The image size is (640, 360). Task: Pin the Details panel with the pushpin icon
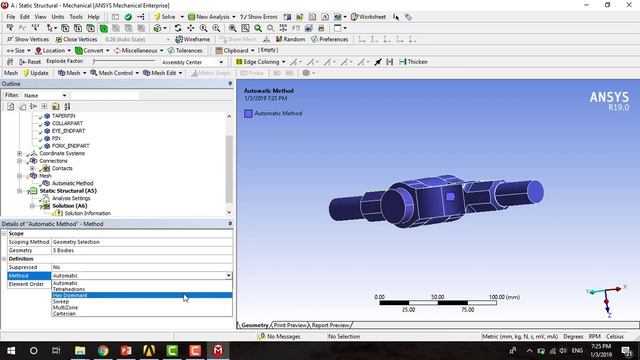[x=230, y=224]
